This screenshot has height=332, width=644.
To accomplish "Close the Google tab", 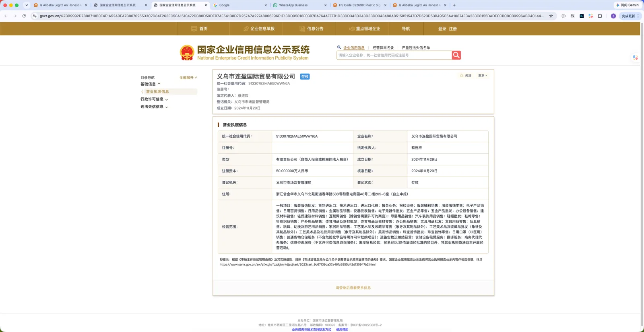I will coord(266,5).
